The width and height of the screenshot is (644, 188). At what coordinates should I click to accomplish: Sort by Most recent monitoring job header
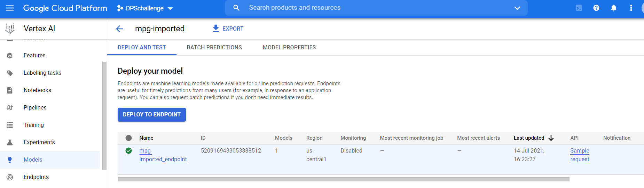(x=411, y=138)
